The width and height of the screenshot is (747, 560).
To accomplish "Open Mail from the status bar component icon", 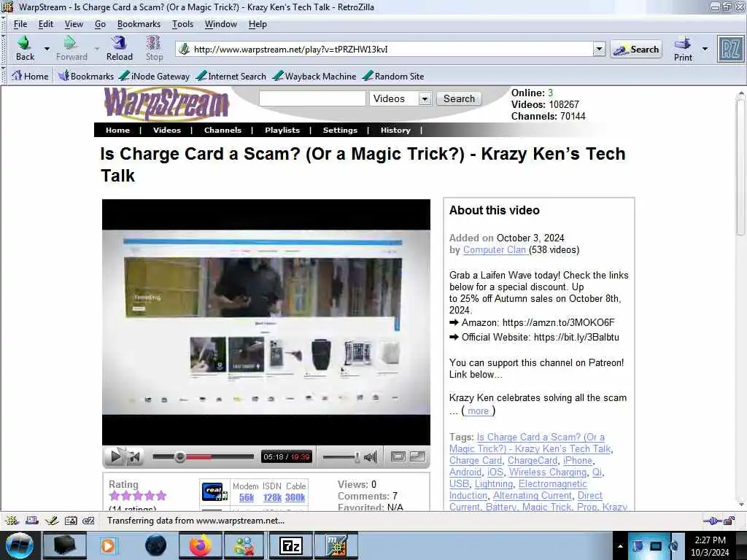I will [32, 521].
